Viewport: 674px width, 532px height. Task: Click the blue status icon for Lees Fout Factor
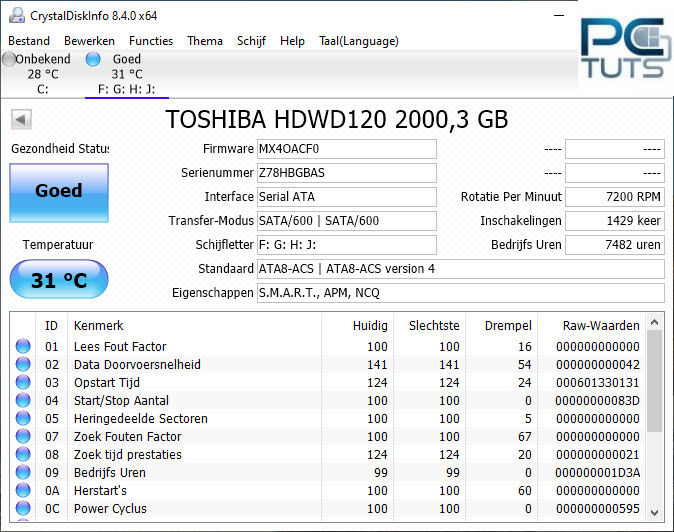click(x=22, y=347)
